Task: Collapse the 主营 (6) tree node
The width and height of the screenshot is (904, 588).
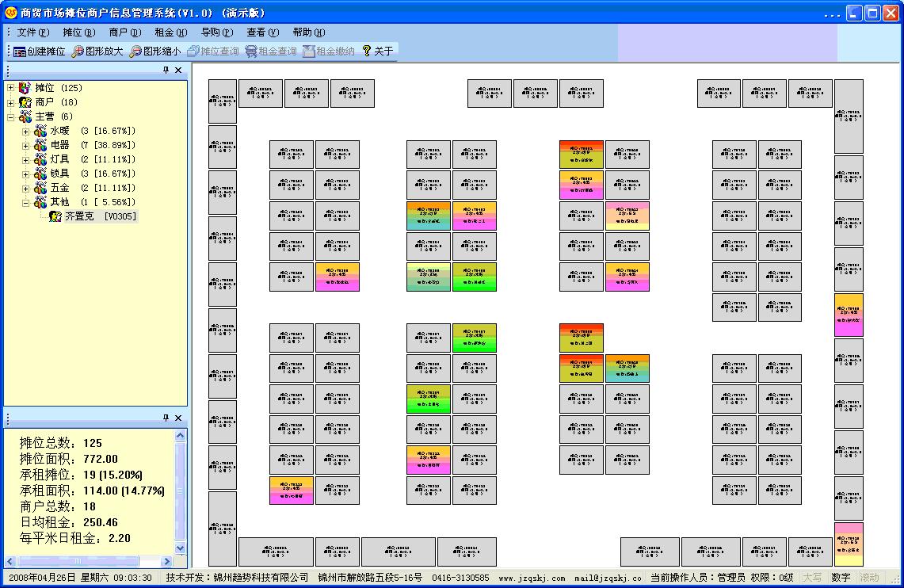Action: (x=11, y=116)
